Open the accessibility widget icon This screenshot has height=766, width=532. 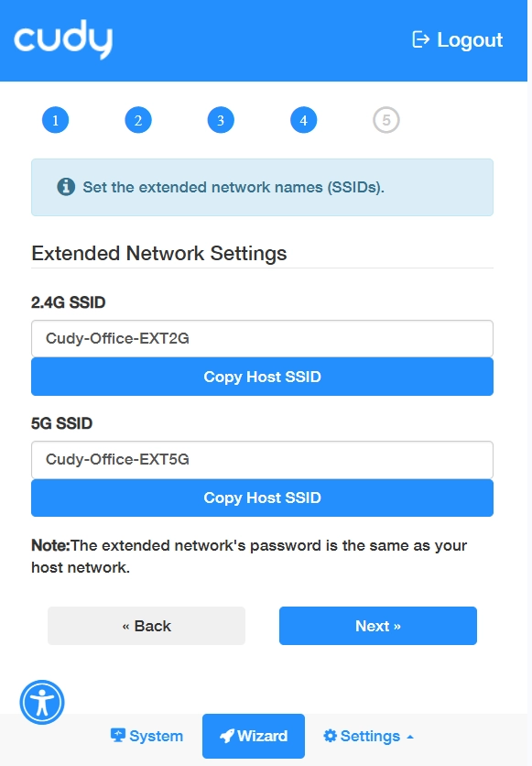coord(42,702)
